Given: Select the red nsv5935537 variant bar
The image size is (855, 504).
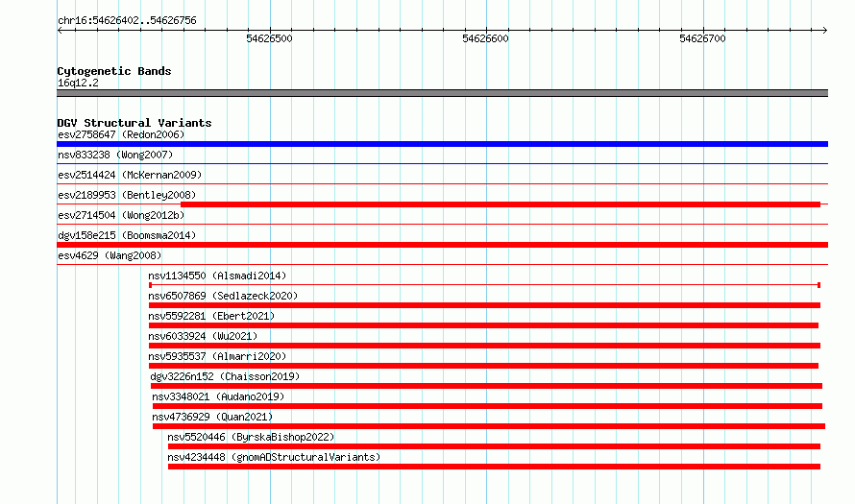Looking at the screenshot, I should point(483,366).
